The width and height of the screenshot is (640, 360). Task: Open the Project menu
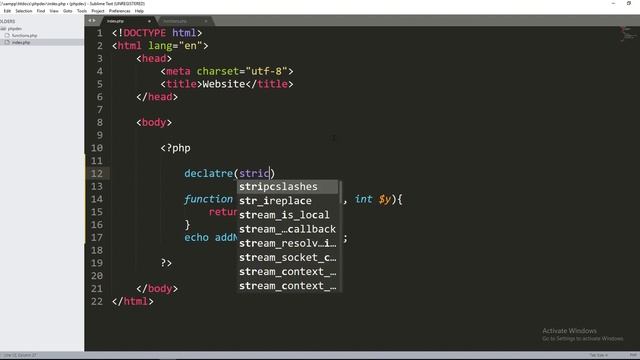pyautogui.click(x=98, y=11)
